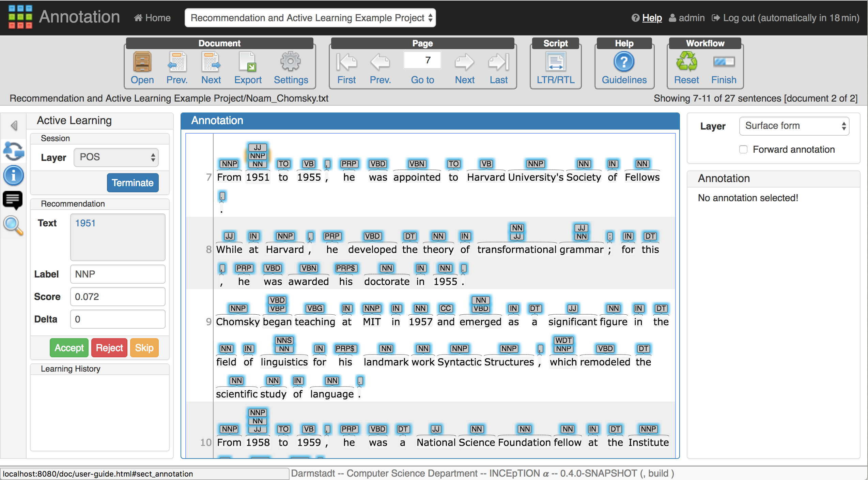This screenshot has width=868, height=480.
Task: Click the Export document icon
Action: coord(248,62)
